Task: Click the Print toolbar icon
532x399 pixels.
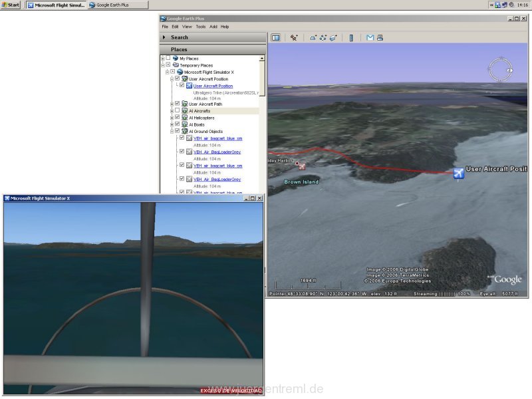Action: [x=380, y=38]
